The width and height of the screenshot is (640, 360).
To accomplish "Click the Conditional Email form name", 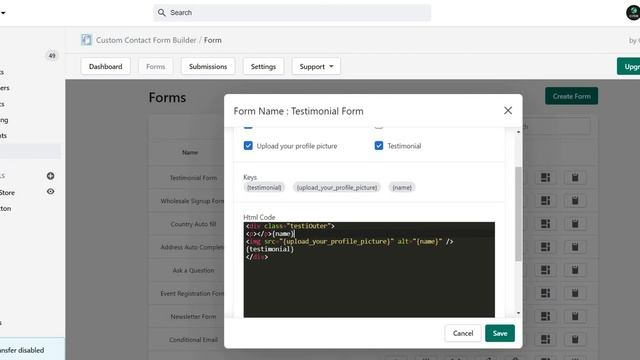I will pos(193,340).
